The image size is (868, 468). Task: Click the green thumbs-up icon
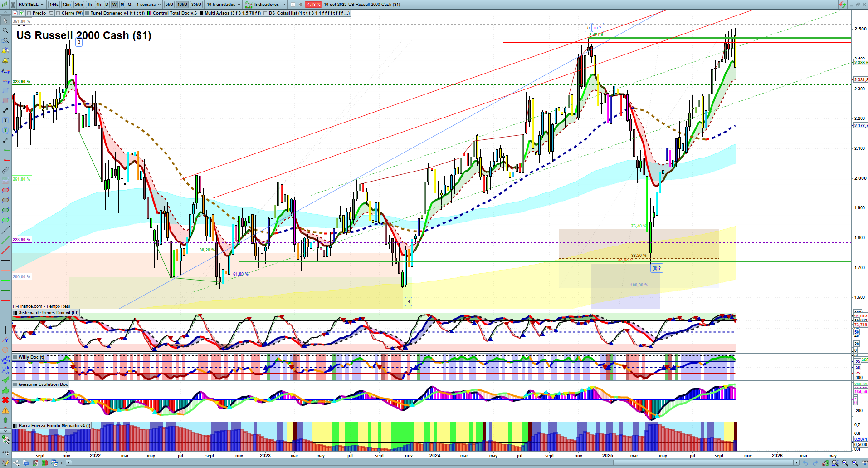point(5,390)
